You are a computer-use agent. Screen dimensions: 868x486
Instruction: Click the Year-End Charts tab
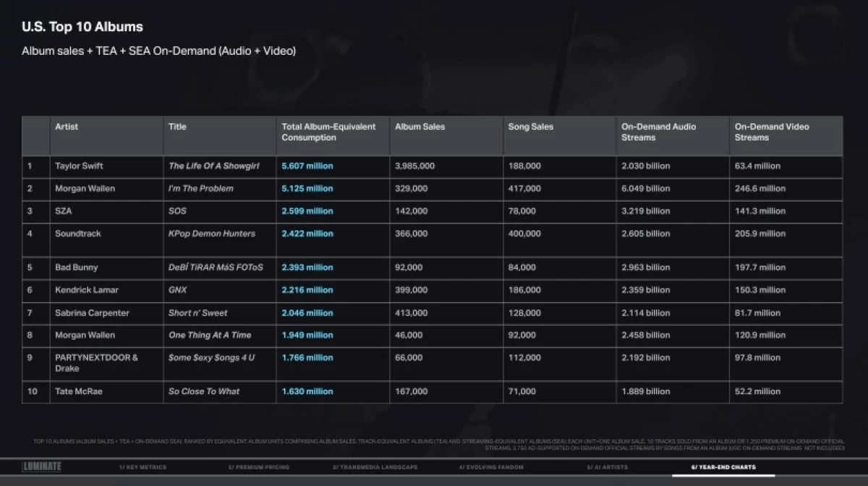[x=723, y=467]
